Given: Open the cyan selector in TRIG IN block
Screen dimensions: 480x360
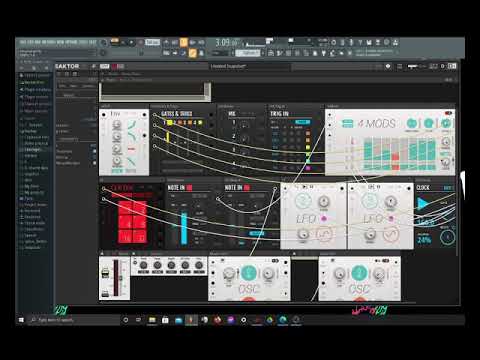Looking at the screenshot, I should (x=303, y=122).
